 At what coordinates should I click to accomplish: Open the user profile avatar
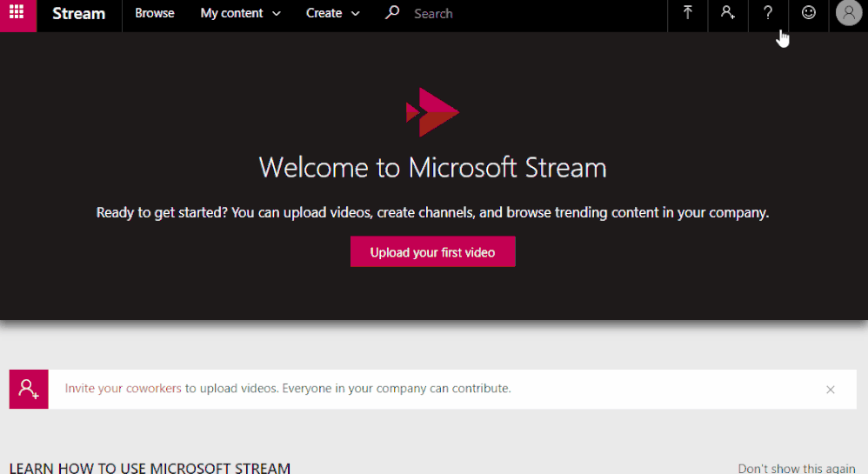(x=849, y=13)
